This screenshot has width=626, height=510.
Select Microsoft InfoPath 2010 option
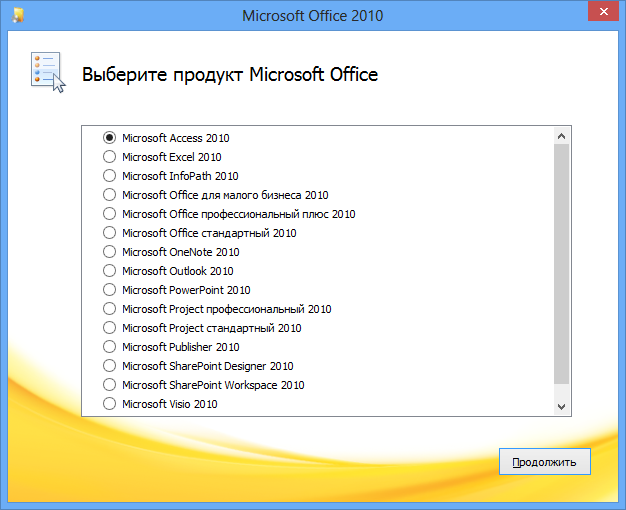pyautogui.click(x=110, y=176)
